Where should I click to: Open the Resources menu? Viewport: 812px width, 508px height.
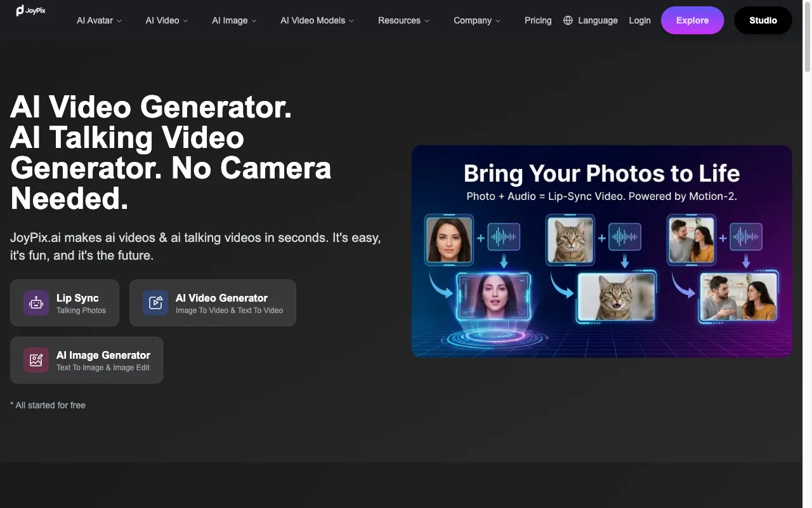coord(403,20)
